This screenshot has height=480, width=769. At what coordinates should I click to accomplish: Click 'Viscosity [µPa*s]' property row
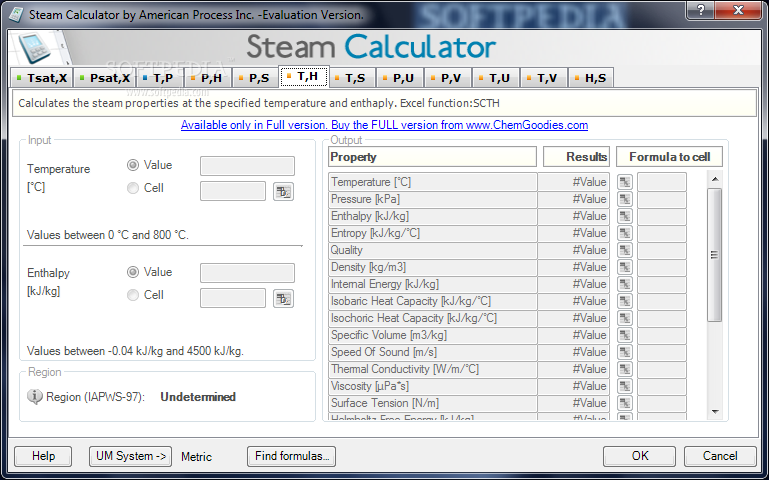433,386
